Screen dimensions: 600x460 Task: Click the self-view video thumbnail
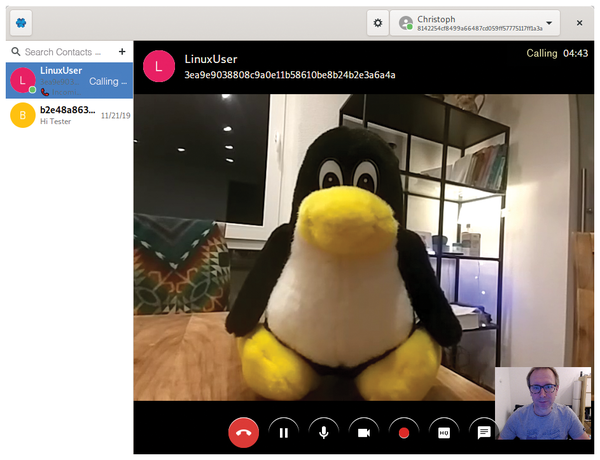click(x=543, y=403)
